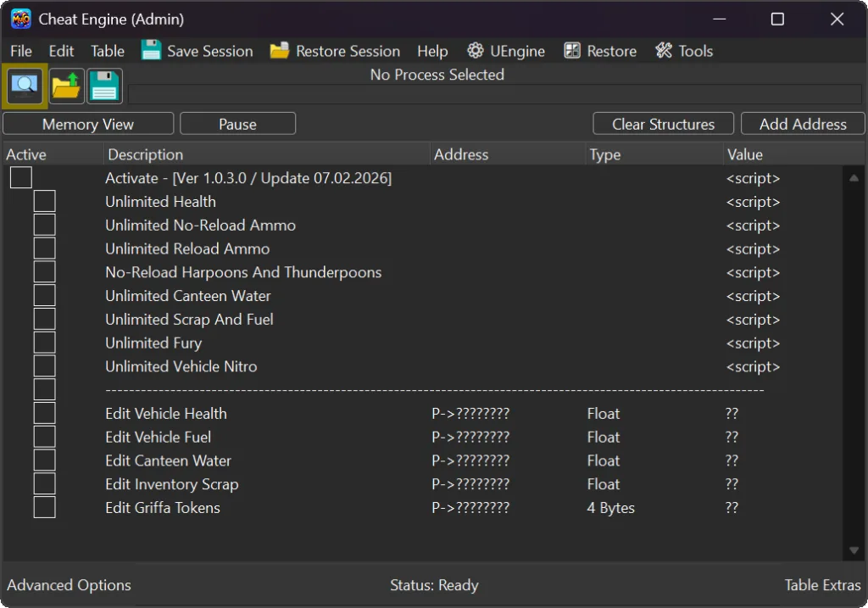Image resolution: width=868 pixels, height=608 pixels.
Task: Toggle the Unlimited No-Reload Ammo checkbox
Action: [44, 225]
